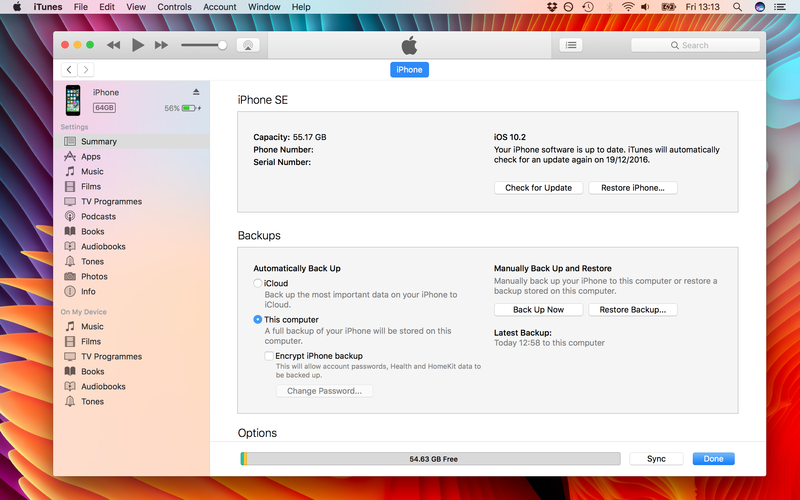Click the blue Done button
800x500 pixels.
[x=713, y=459]
